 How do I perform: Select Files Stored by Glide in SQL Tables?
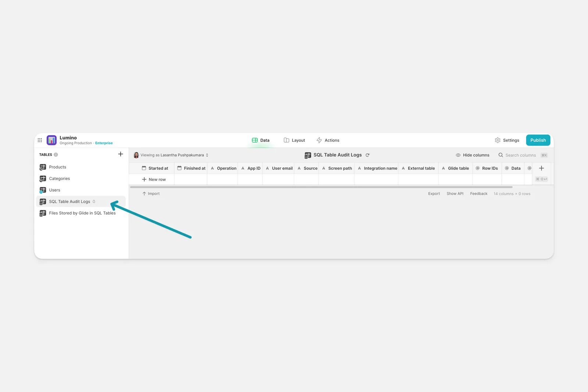(81, 213)
